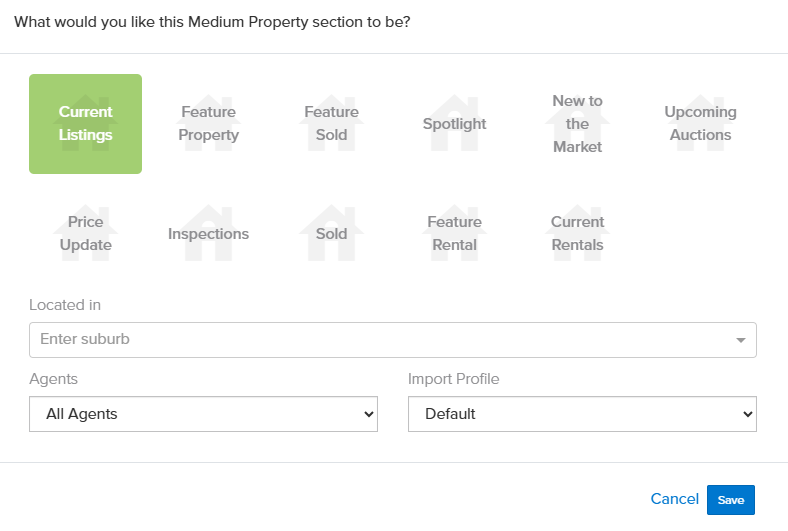Choose the Feature Property house icon
Viewport: 788px width, 531px height.
click(x=208, y=124)
